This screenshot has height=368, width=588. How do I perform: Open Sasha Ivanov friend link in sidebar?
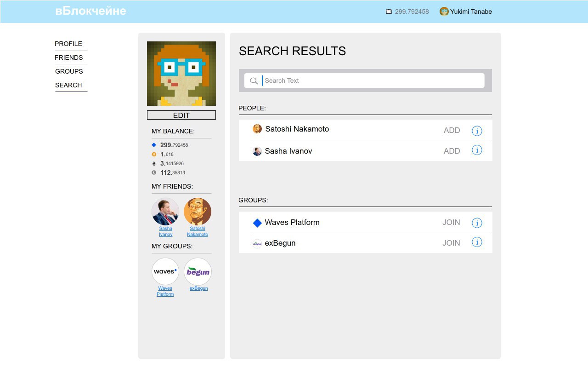(166, 231)
